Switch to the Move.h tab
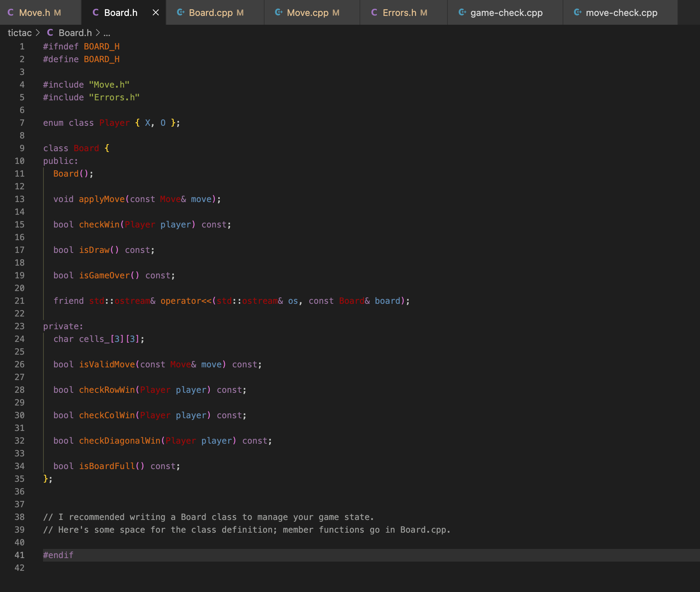The height and width of the screenshot is (592, 700). point(35,13)
